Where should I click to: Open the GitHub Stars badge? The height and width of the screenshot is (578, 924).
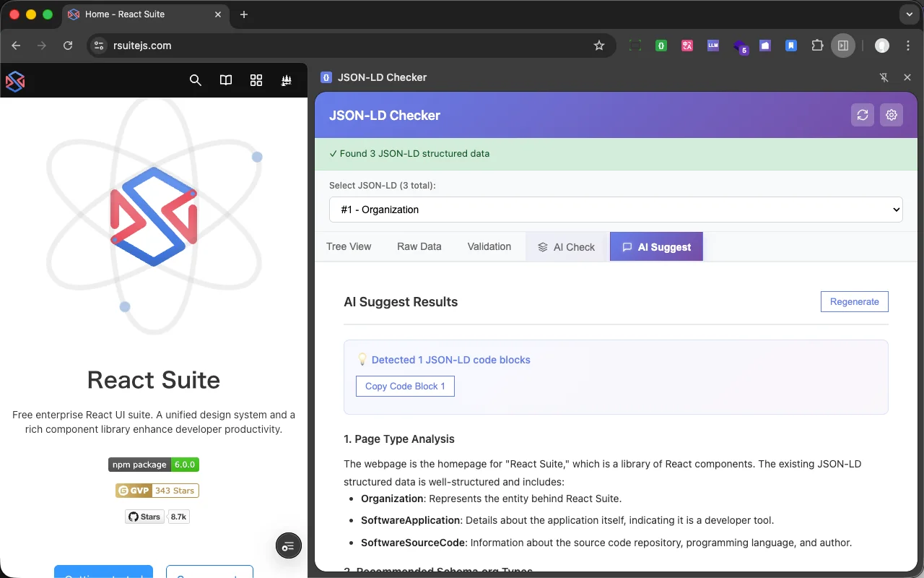coord(144,517)
